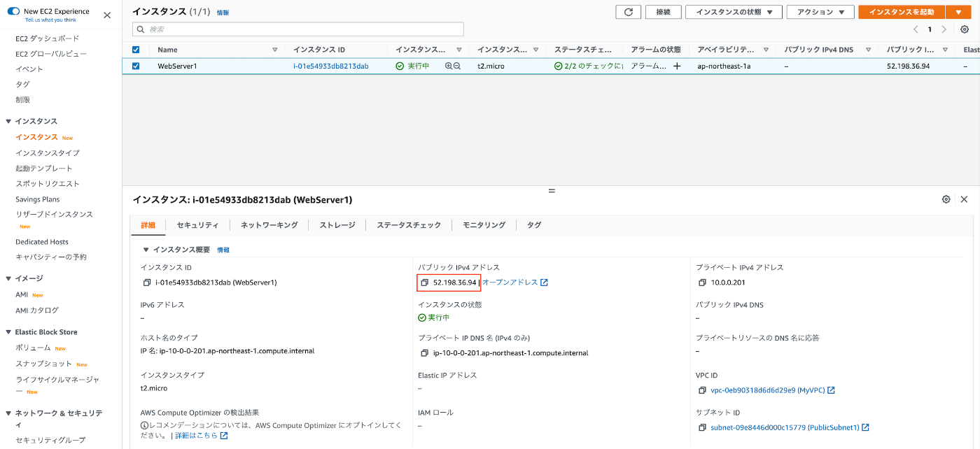Image resolution: width=980 pixels, height=449 pixels.
Task: Copy the instance ID in summary
Action: tap(146, 283)
